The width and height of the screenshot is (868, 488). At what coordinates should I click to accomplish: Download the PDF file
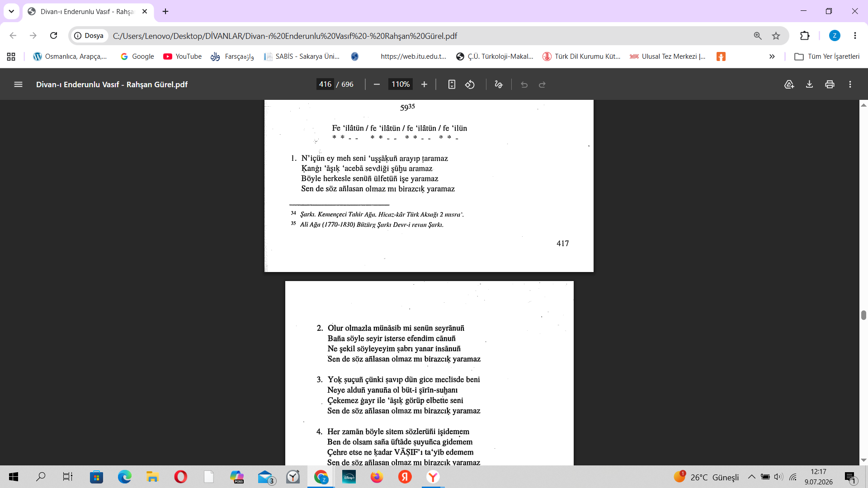(x=809, y=84)
